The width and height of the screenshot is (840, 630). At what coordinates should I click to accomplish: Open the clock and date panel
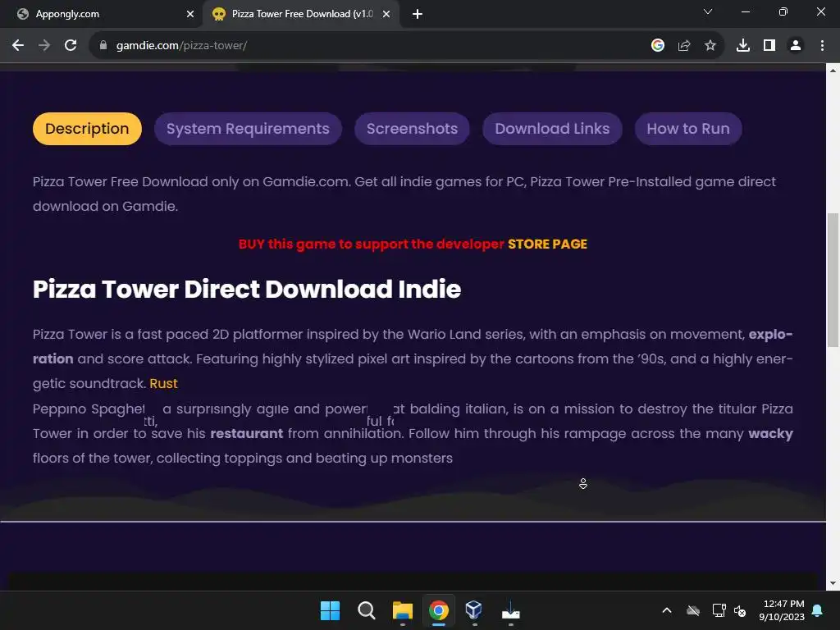782,610
